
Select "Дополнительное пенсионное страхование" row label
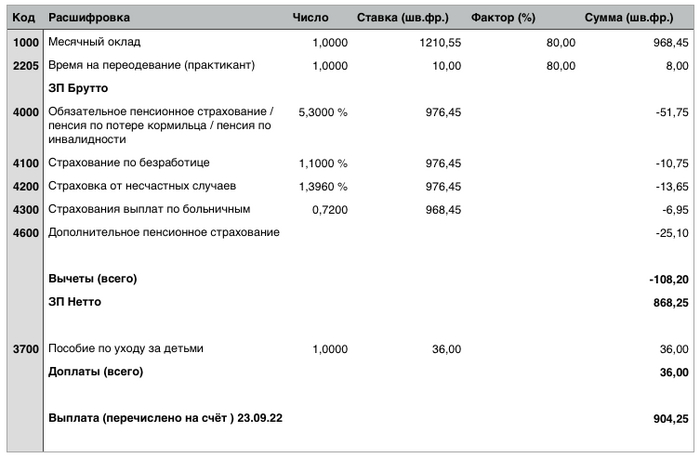pos(164,232)
